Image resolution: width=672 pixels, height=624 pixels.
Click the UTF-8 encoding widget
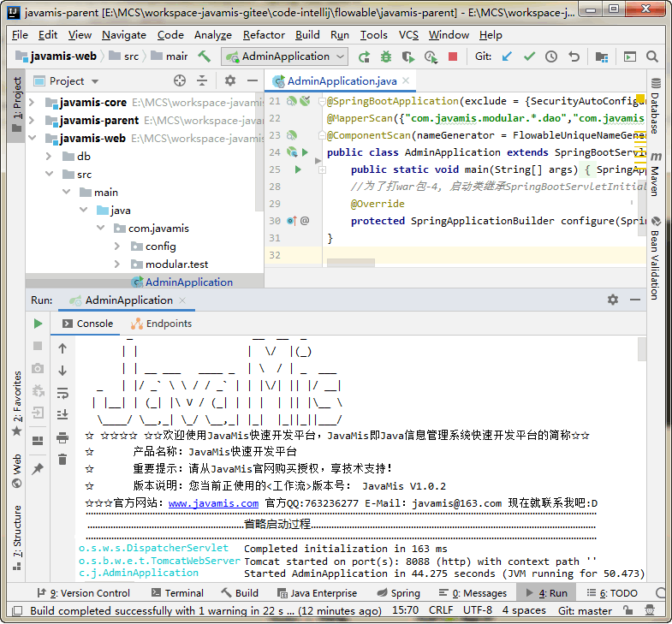tap(478, 610)
